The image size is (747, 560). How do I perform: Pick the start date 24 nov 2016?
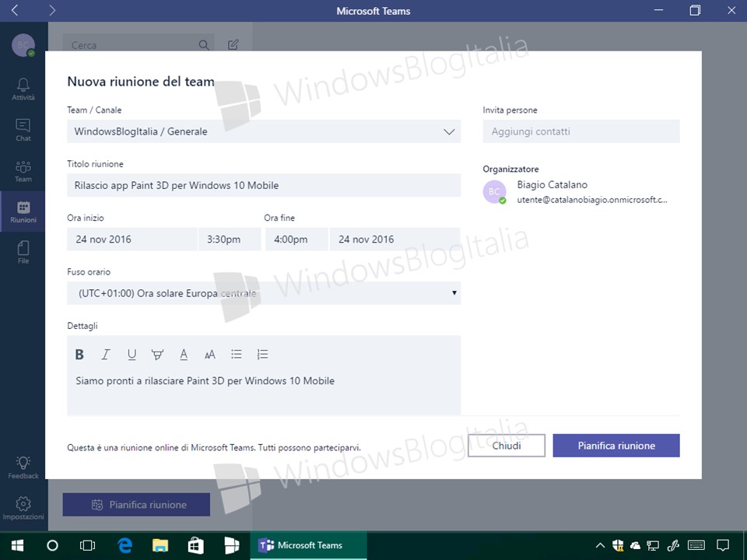tap(132, 239)
